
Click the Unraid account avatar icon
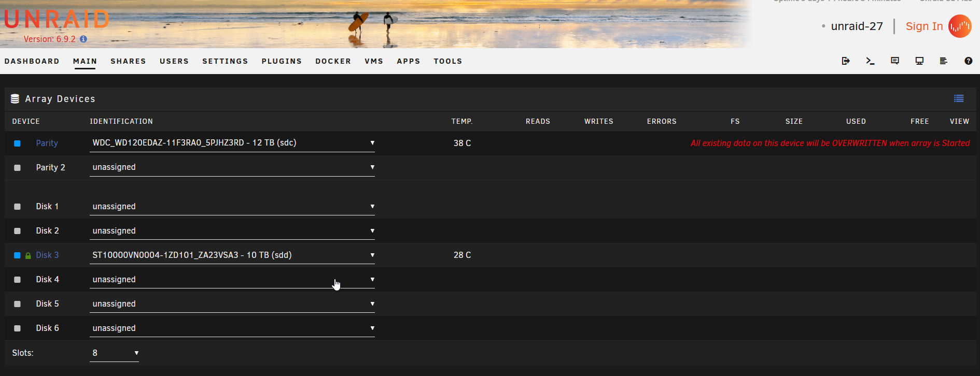(x=960, y=26)
